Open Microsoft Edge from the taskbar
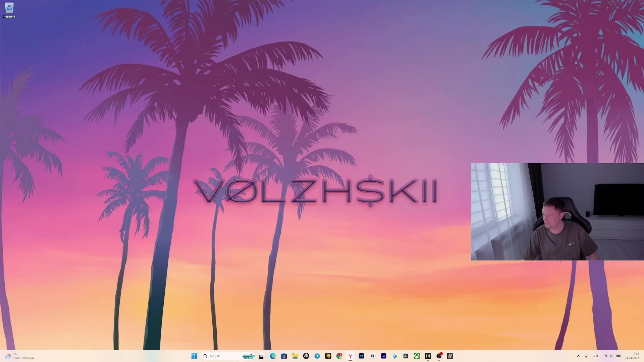The height and width of the screenshot is (362, 644). pyautogui.click(x=273, y=356)
